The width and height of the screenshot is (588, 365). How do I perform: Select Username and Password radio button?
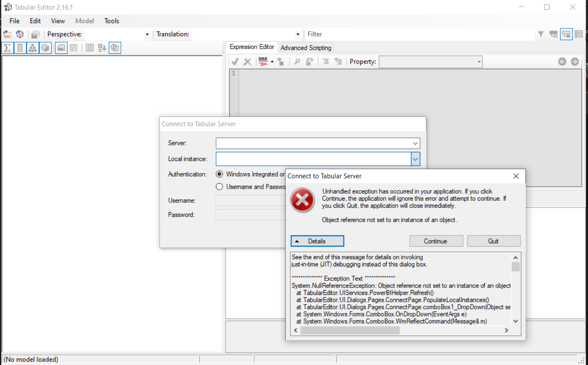[220, 187]
